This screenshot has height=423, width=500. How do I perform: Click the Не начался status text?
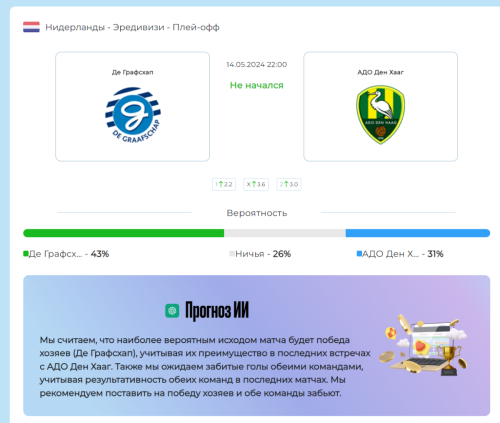(x=257, y=85)
